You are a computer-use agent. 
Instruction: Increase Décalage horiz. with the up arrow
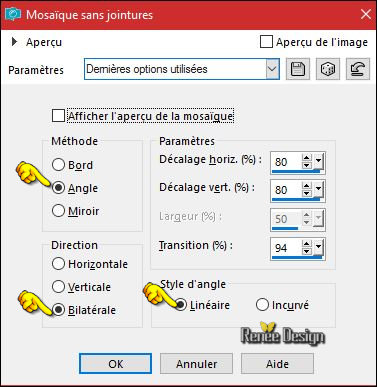(307, 158)
